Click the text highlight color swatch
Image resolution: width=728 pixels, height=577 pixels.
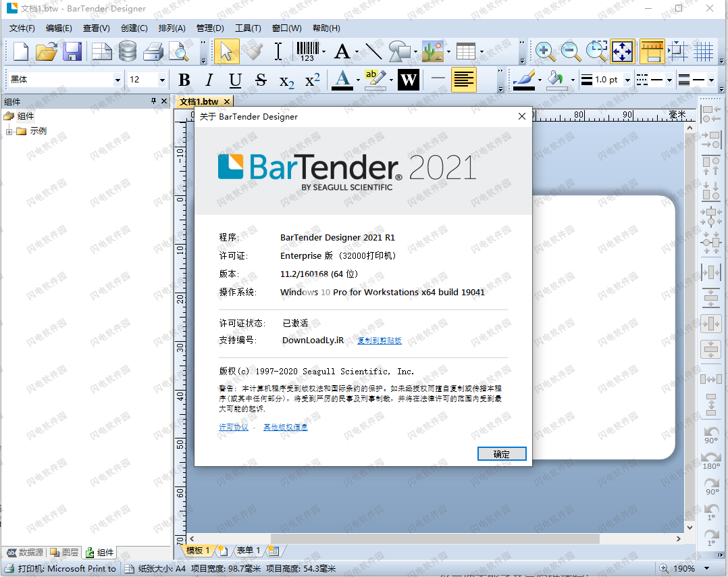click(x=375, y=80)
